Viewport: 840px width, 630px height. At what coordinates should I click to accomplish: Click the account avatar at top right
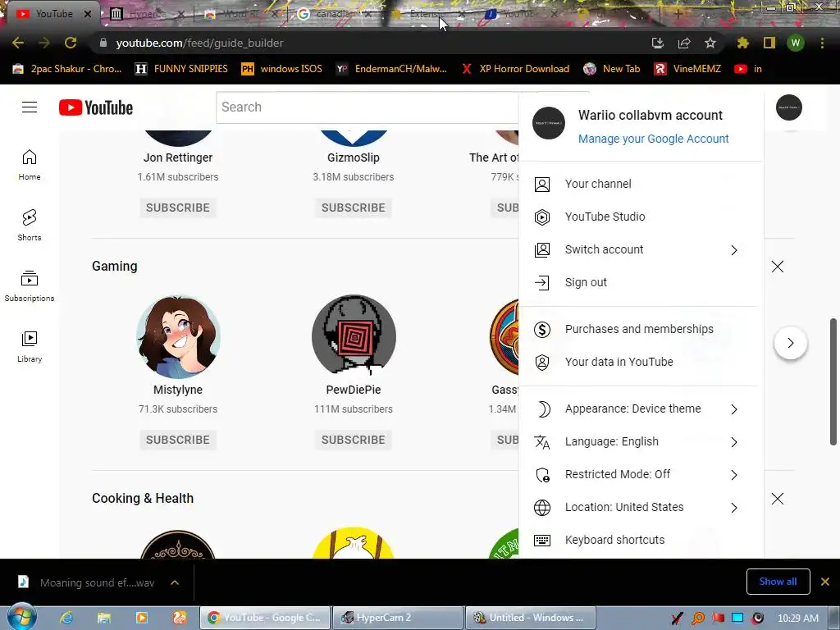[788, 107]
